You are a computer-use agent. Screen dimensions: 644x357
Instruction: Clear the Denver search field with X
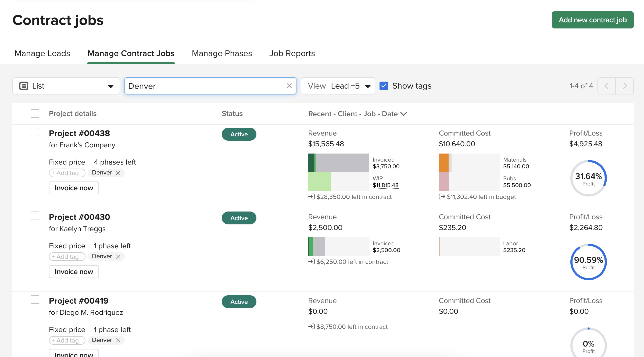coord(289,86)
